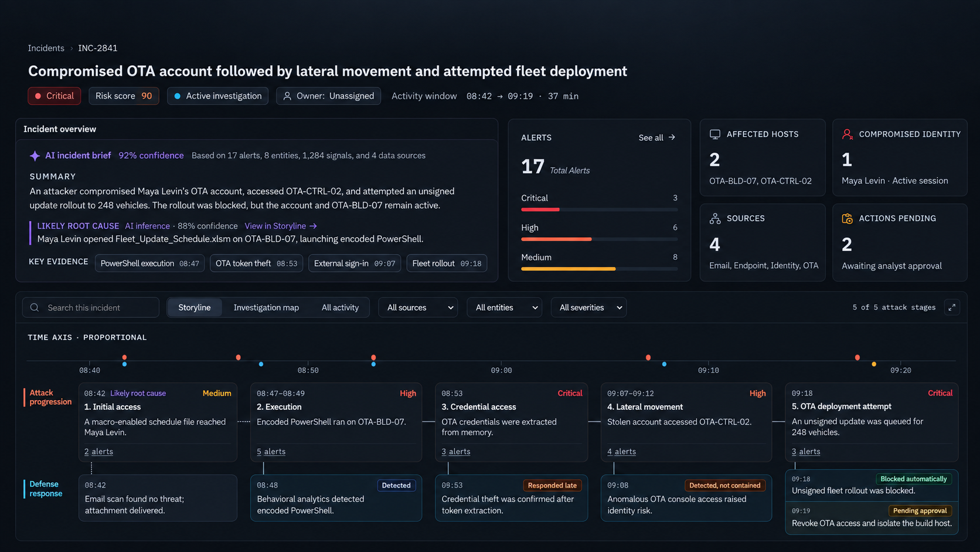
Task: Click the Blocked automatically badge
Action: coord(914,479)
